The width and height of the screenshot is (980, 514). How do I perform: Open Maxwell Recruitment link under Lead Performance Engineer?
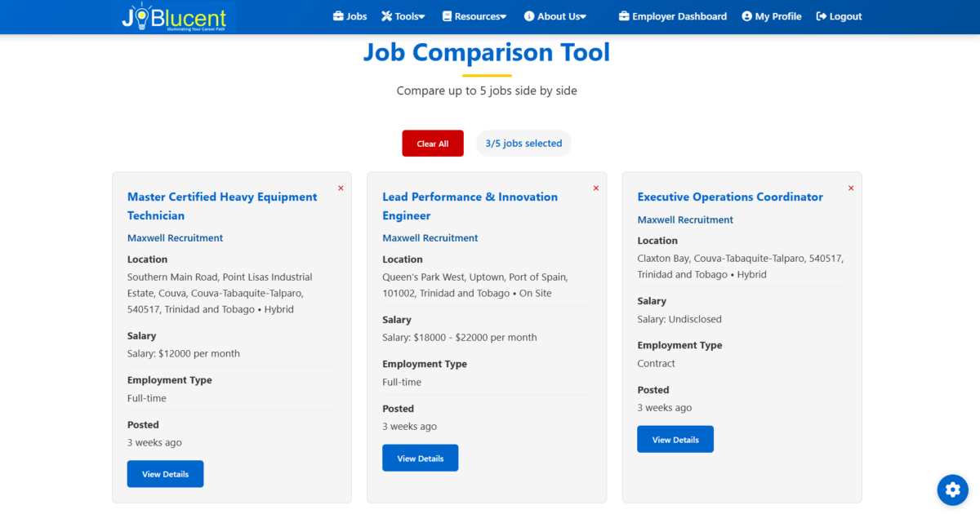pyautogui.click(x=430, y=238)
